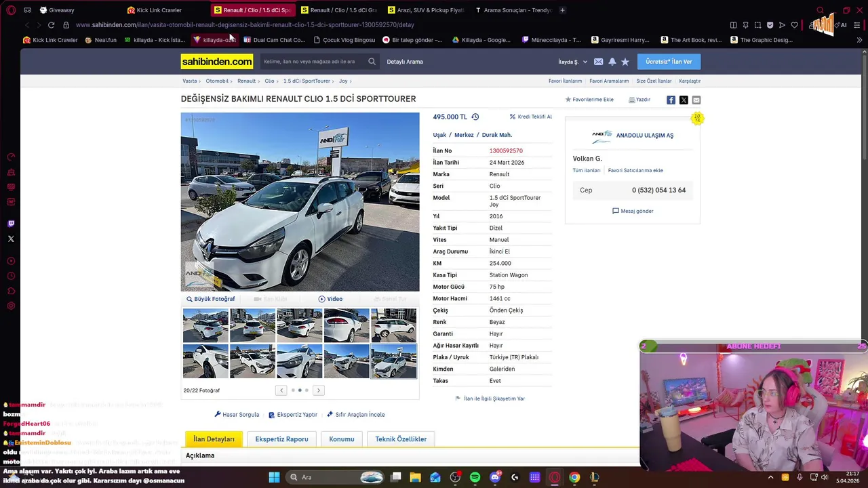Click Hasar Sorgula link
This screenshot has height=488, width=868.
237,415
